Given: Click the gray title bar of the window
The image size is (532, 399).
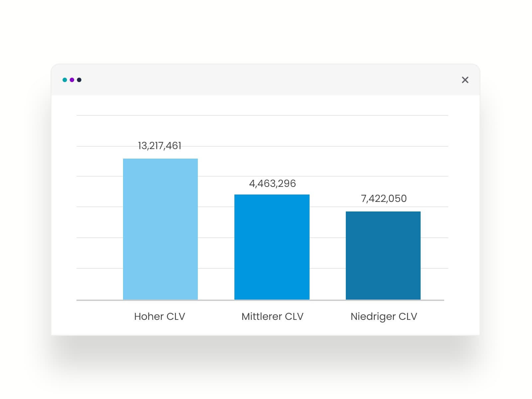Looking at the screenshot, I should coord(266,79).
